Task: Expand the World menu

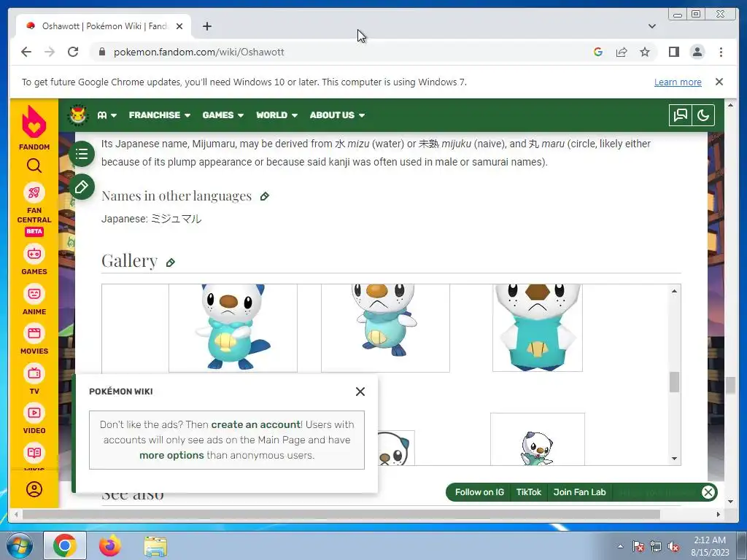Action: [x=276, y=115]
